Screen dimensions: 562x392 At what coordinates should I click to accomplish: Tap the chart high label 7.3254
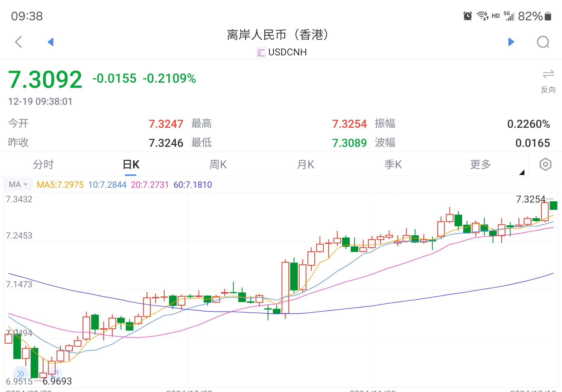531,199
